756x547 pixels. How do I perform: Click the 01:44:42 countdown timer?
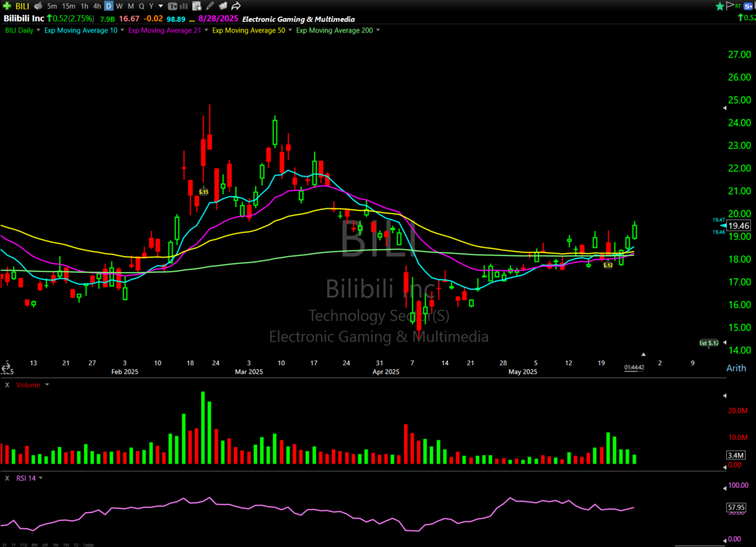(x=634, y=367)
